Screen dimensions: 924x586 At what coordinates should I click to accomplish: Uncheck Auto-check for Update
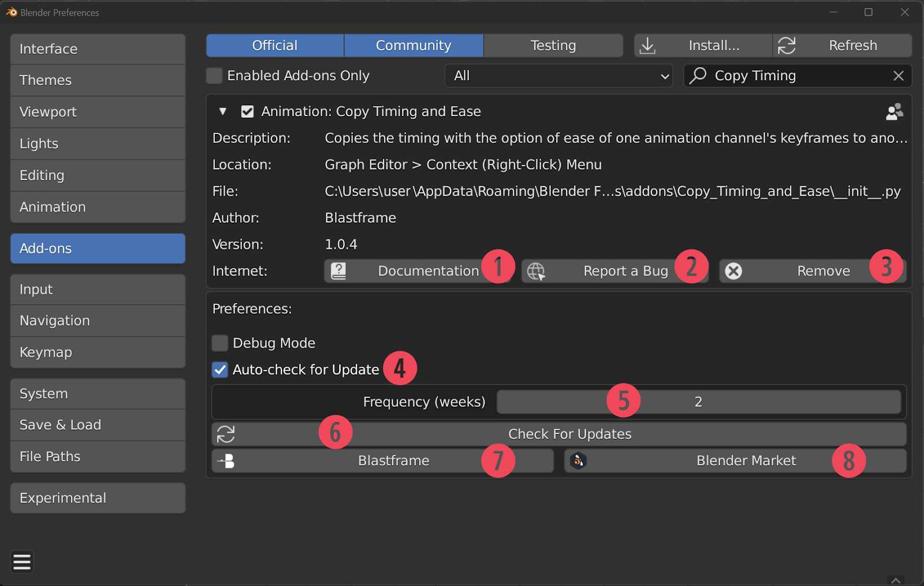pyautogui.click(x=220, y=369)
